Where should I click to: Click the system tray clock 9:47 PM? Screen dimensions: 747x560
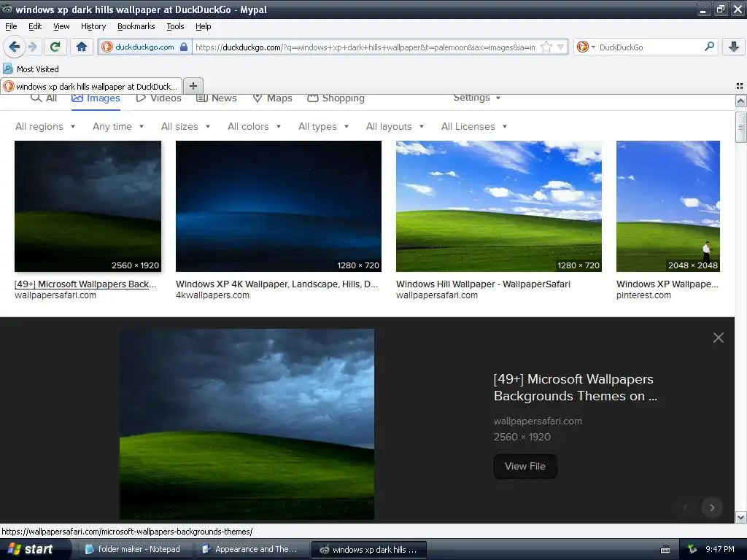(720, 549)
